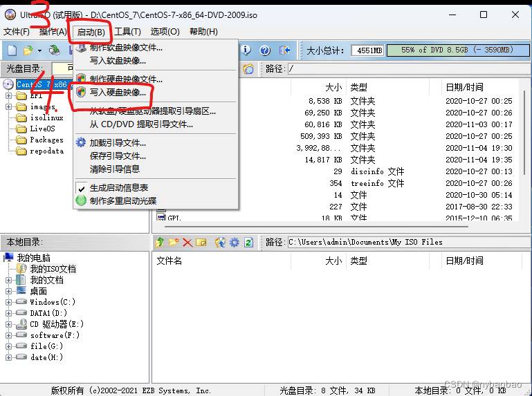Click the 文件名 column header in local pane
This screenshot has height=396, width=532.
tap(169, 261)
